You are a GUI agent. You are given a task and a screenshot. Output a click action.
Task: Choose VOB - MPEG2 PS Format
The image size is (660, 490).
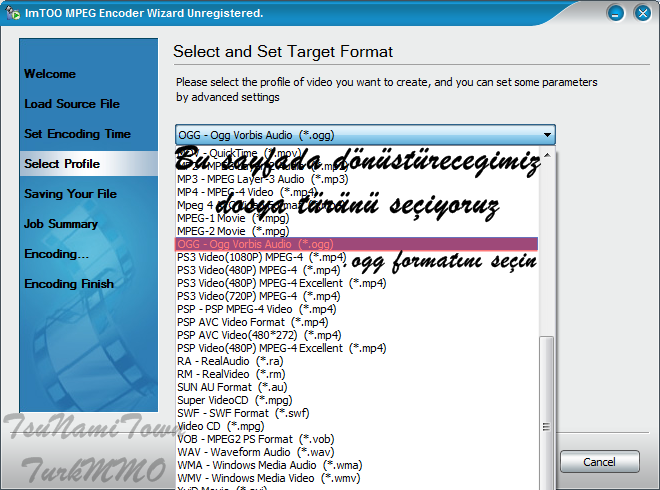click(357, 440)
